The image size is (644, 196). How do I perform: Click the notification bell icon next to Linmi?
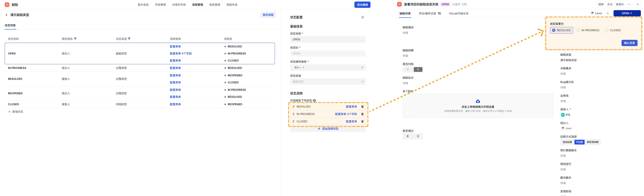(608, 13)
